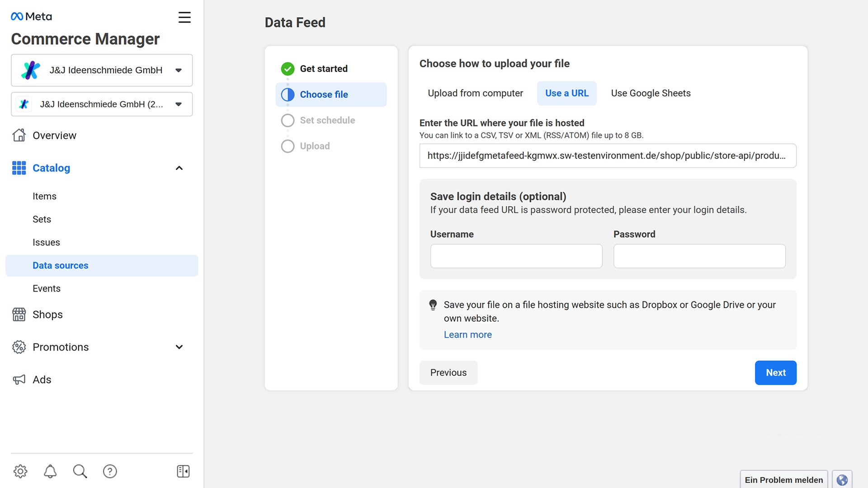This screenshot has height=488, width=868.
Task: Click the Next button
Action: 775,373
